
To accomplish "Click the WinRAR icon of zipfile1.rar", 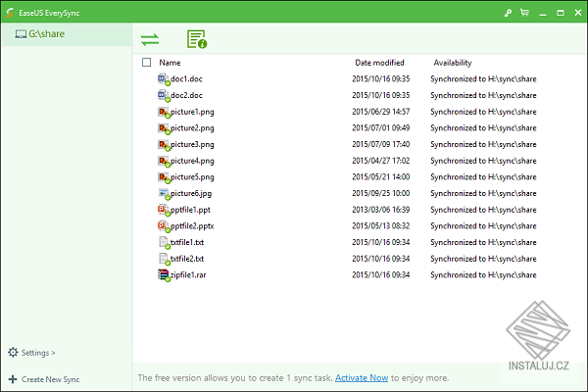I will coord(164,275).
